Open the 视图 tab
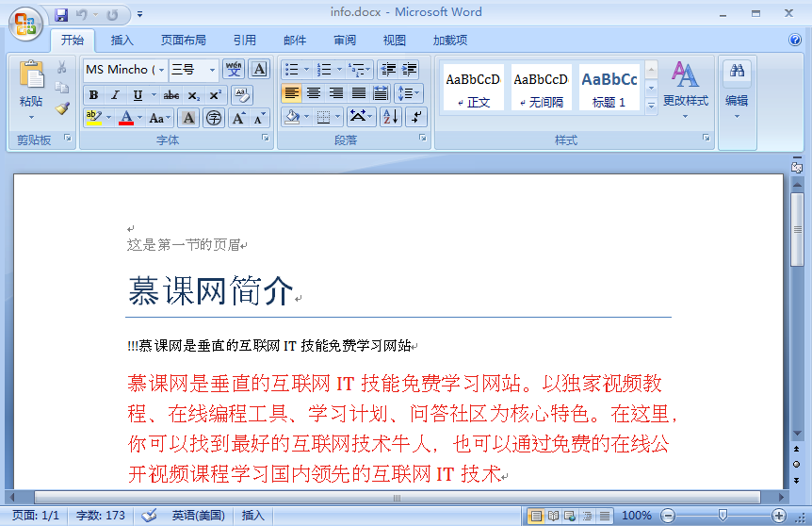The width and height of the screenshot is (812, 526). point(394,40)
